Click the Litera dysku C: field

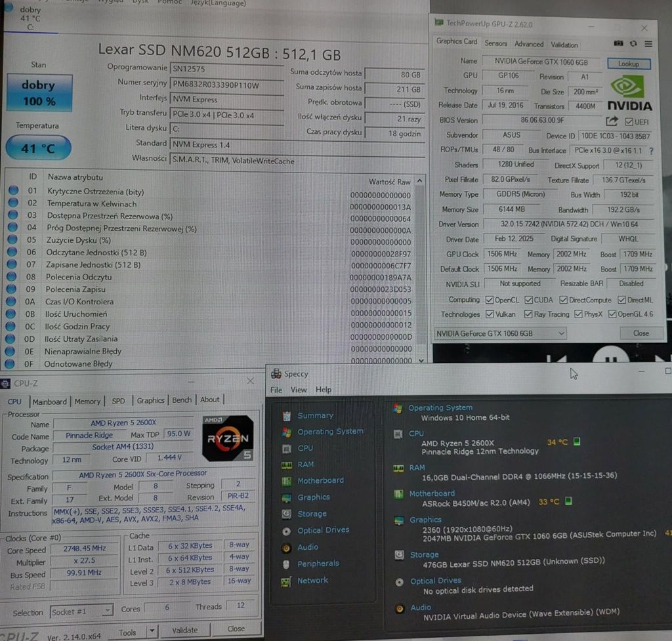[226, 129]
